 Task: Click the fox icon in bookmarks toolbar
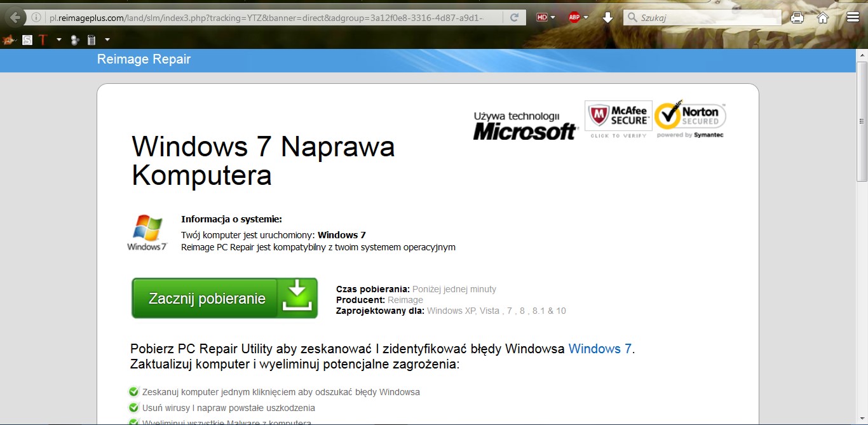point(9,40)
